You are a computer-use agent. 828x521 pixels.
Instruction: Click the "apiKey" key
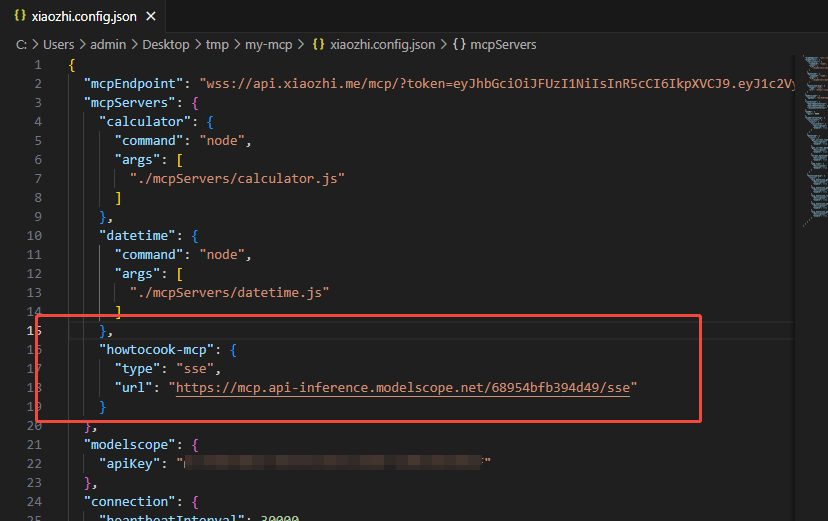tap(130, 464)
